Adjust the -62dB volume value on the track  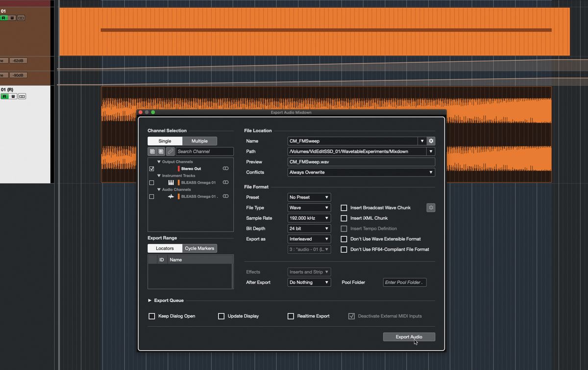tap(18, 60)
